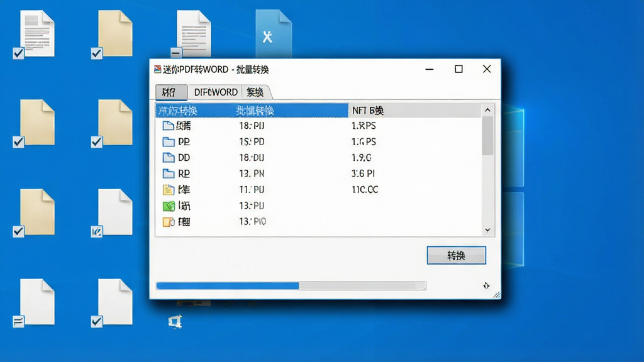644x362 pixels.
Task: Click the orange icon in the 13:PIO row
Action: (169, 222)
